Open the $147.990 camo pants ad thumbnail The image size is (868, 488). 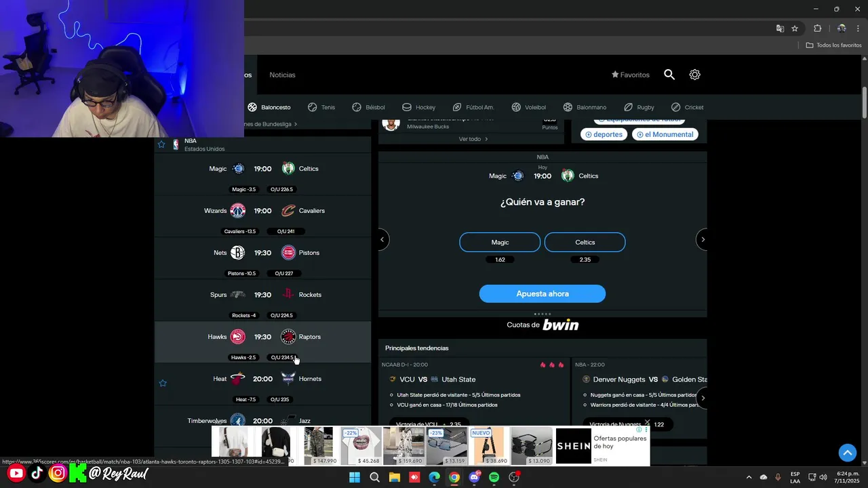point(319,445)
